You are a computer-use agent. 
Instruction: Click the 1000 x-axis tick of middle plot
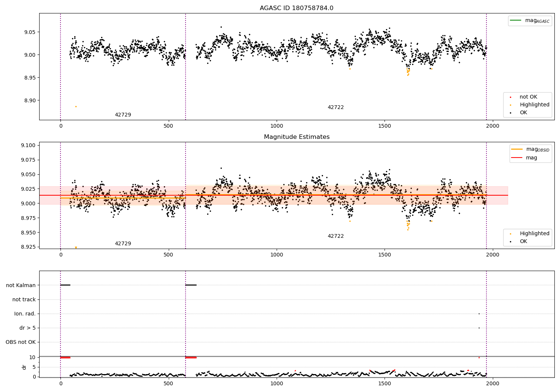[277, 255]
